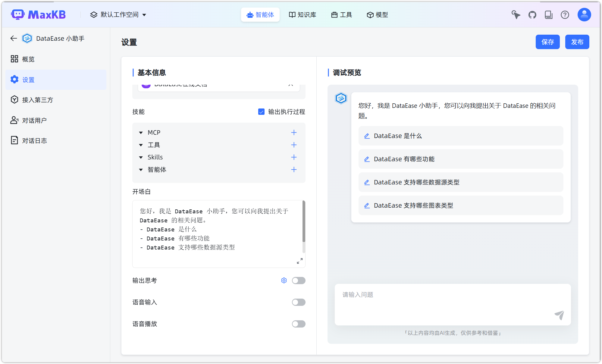602x364 pixels.
Task: Click the edit pencil icon beside DataEase 有哪些功能
Action: pyautogui.click(x=367, y=159)
